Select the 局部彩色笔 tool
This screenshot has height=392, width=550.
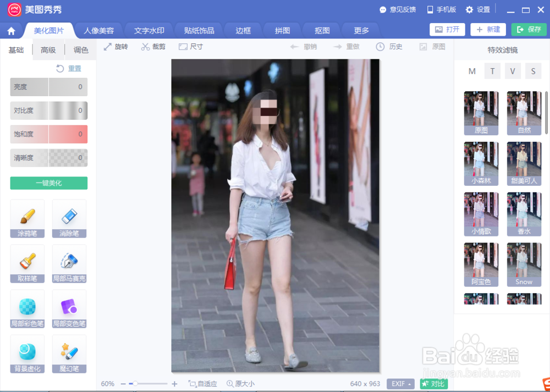(28, 309)
